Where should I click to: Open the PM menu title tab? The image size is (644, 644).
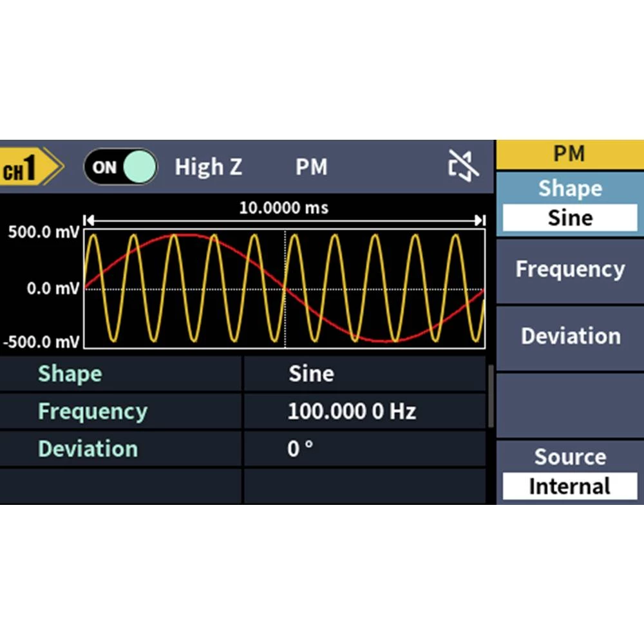[569, 155]
